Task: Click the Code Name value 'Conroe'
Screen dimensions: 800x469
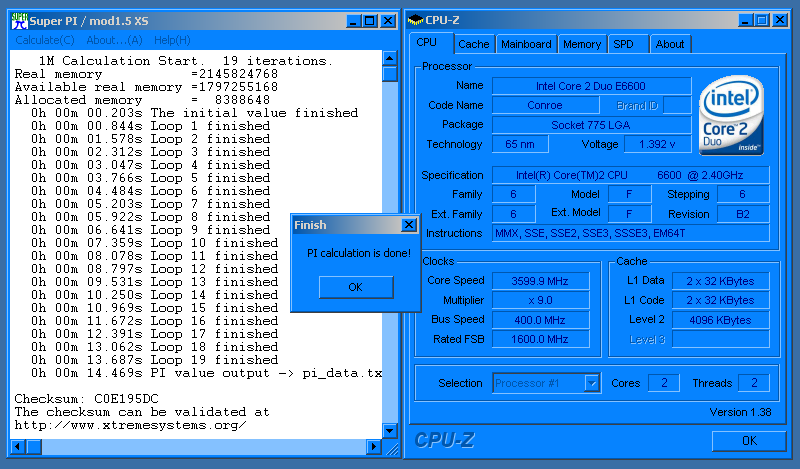Action: coord(545,105)
